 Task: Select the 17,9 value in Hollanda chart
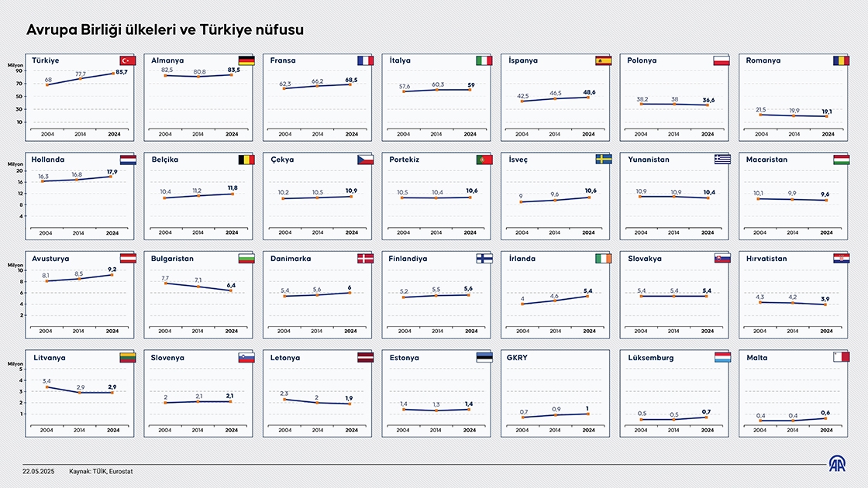coord(112,172)
